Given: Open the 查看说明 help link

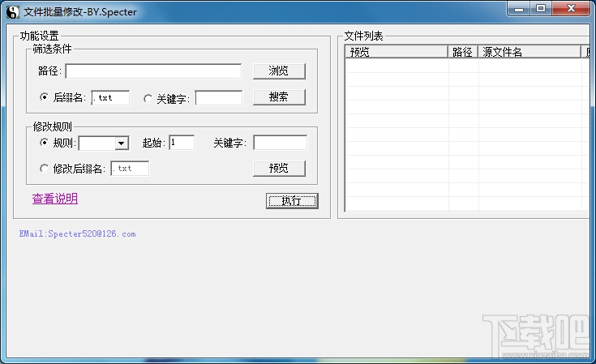Looking at the screenshot, I should [x=55, y=199].
